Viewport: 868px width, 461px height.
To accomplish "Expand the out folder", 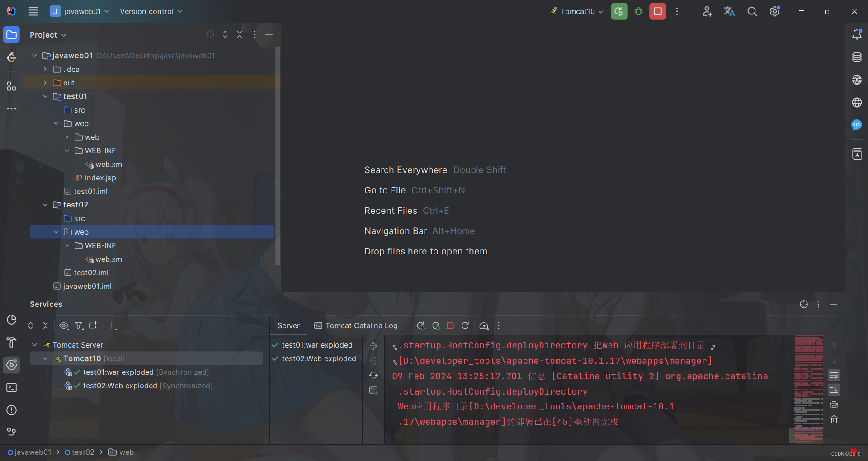I will tap(45, 83).
